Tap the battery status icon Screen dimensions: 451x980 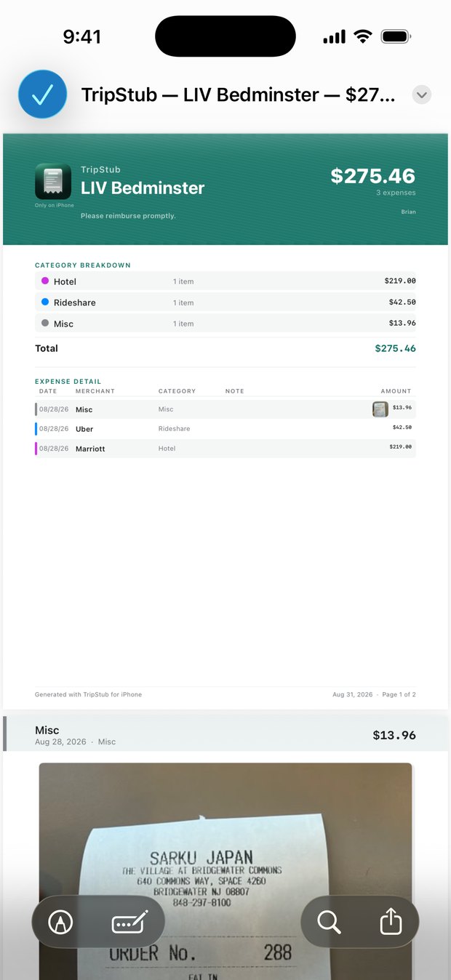point(396,36)
